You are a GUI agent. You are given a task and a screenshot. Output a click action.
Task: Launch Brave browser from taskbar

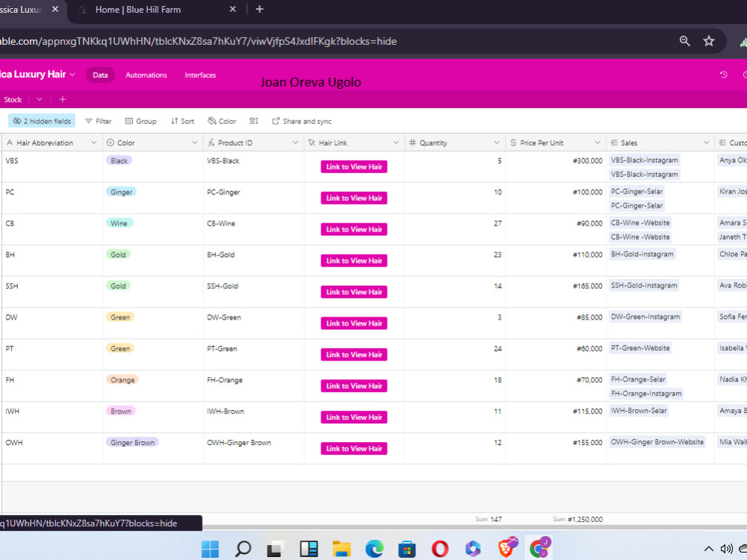[507, 547]
